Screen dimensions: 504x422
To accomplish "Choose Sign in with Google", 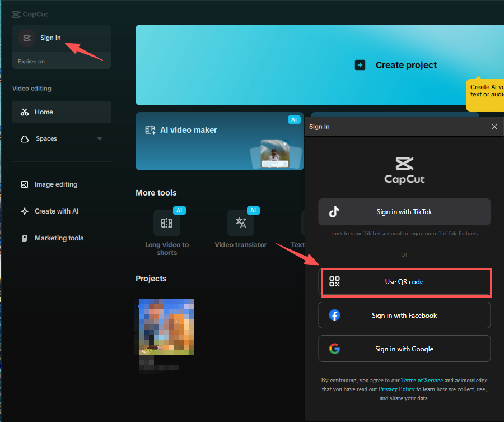I will point(404,349).
